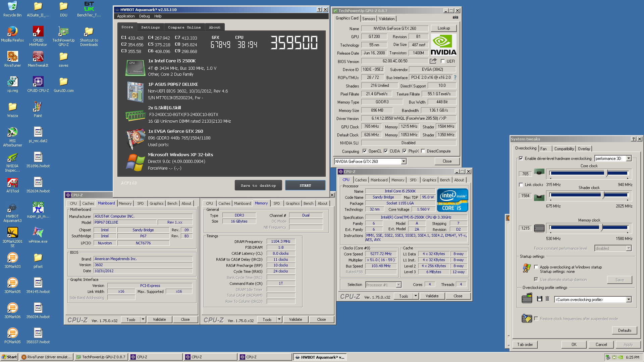Image resolution: width=644 pixels, height=362 pixels.
Task: Open MSI Afterburner desktop shortcut
Action: (x=12, y=137)
